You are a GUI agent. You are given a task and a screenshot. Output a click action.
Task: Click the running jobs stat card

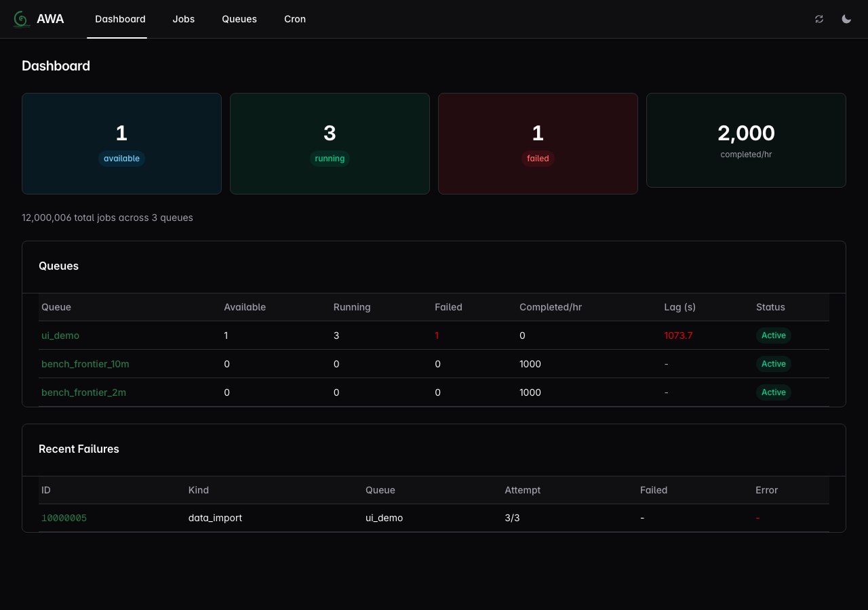pos(330,144)
